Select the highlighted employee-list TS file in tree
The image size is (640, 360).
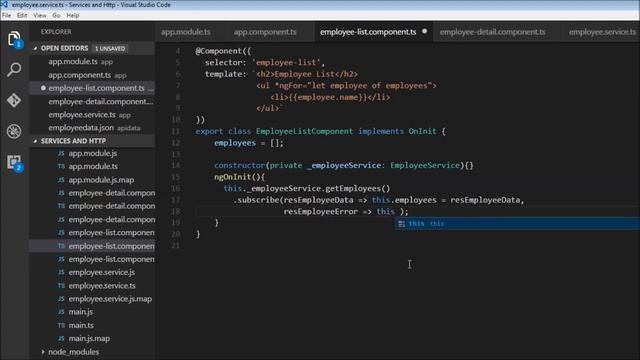point(92,246)
